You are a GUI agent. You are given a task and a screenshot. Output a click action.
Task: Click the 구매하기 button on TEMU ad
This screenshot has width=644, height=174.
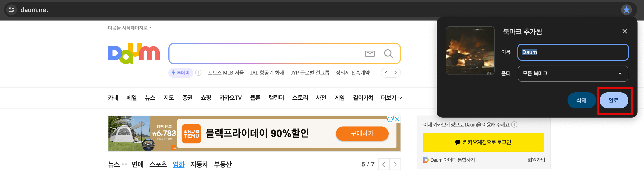point(362,134)
